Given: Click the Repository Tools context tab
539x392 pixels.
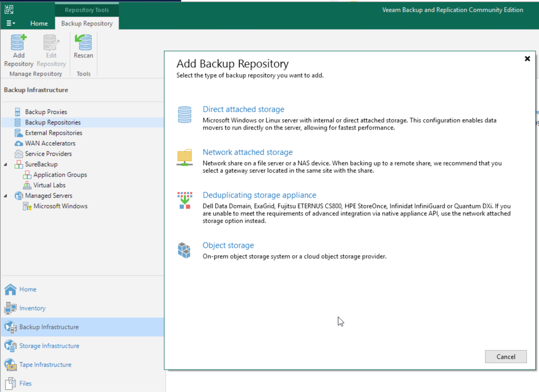Looking at the screenshot, I should pos(87,10).
